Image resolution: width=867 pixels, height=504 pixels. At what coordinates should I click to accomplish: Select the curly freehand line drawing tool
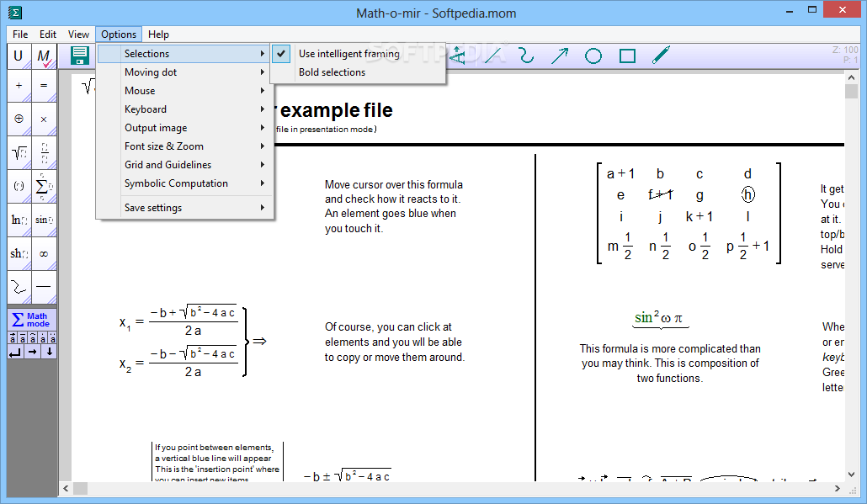[x=526, y=56]
